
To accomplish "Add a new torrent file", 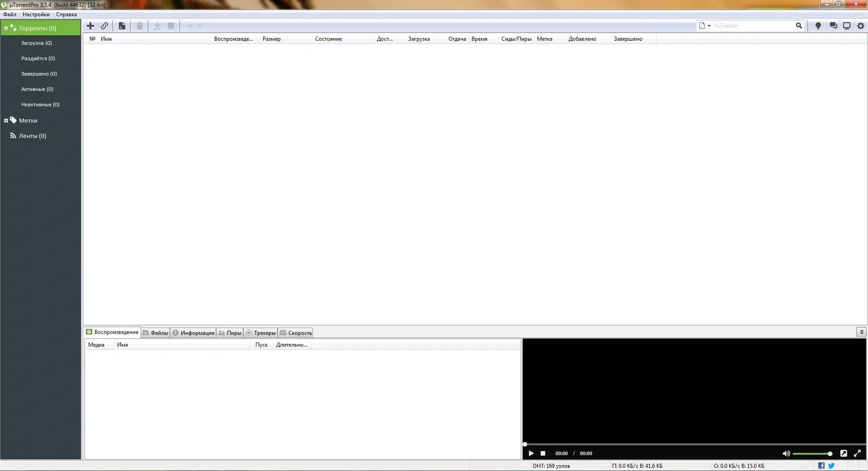I will (90, 26).
